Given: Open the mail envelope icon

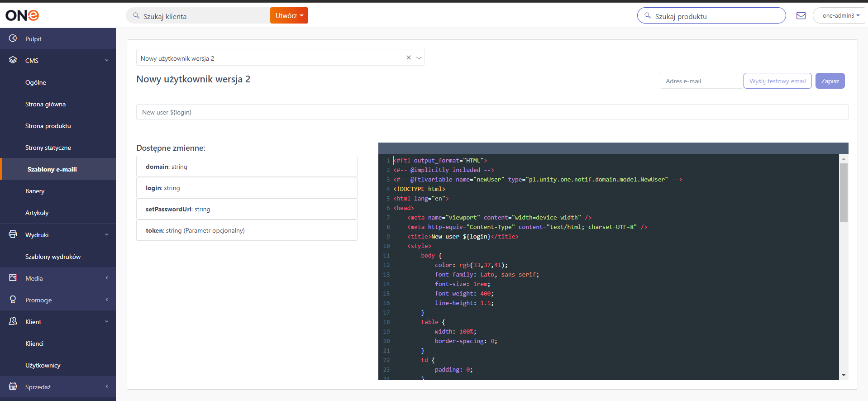Looking at the screenshot, I should click(x=801, y=16).
